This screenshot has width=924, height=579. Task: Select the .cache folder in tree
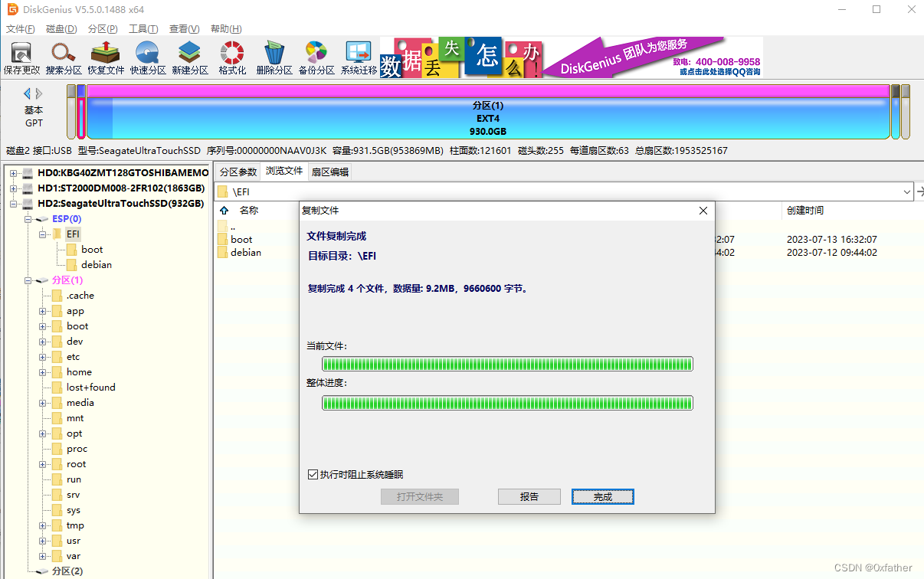80,296
